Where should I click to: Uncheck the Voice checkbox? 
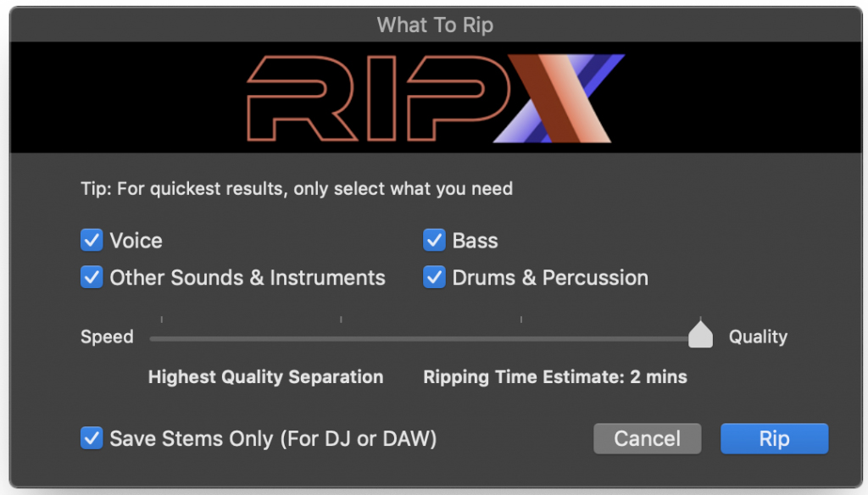92,241
